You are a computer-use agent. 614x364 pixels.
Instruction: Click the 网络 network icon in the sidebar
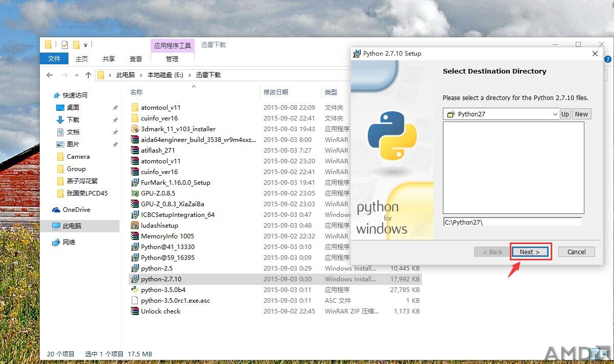(x=56, y=242)
